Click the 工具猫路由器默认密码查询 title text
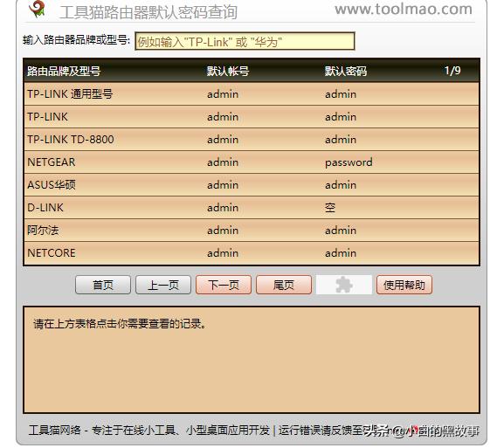Screen dimensions: 490x448 coord(148,12)
